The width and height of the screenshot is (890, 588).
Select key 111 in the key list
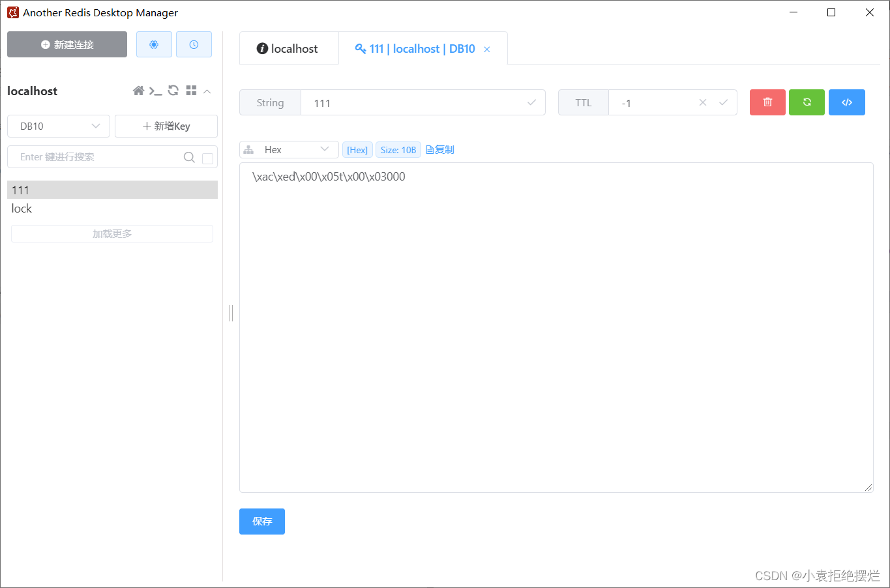click(112, 190)
